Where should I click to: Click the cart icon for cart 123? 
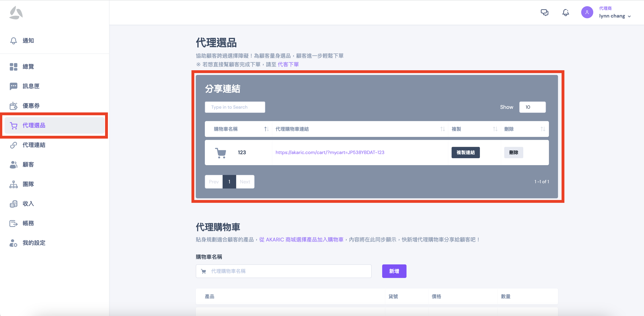point(221,153)
